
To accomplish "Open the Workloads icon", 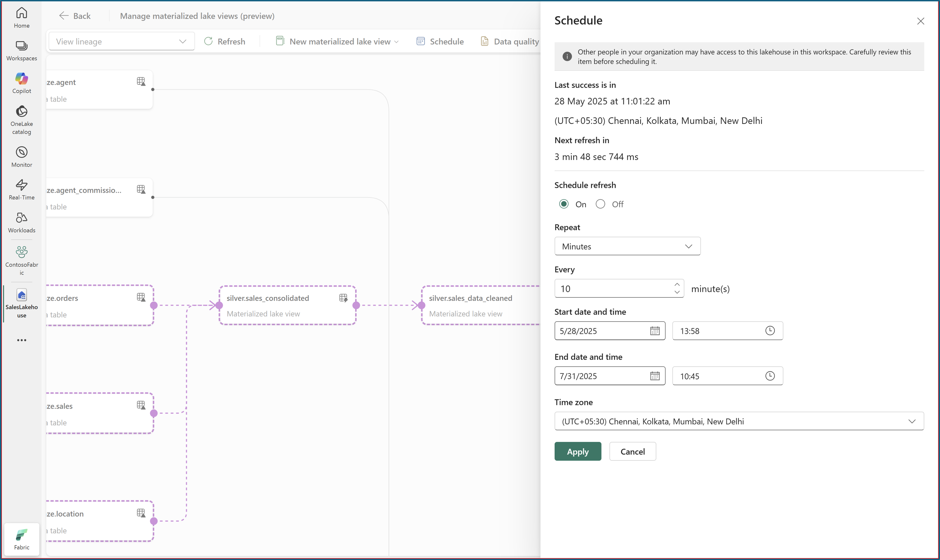I will [21, 218].
